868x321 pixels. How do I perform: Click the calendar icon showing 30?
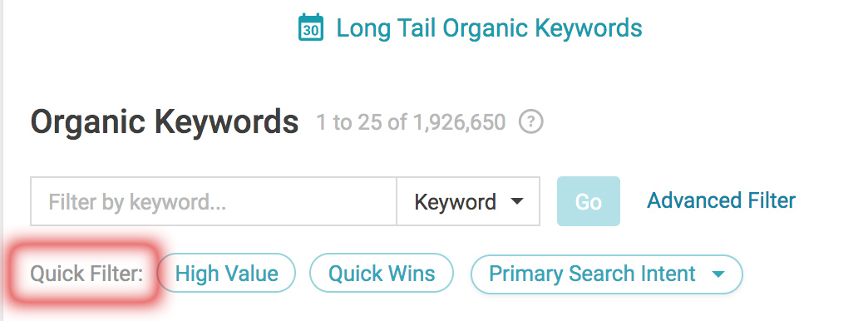(311, 27)
